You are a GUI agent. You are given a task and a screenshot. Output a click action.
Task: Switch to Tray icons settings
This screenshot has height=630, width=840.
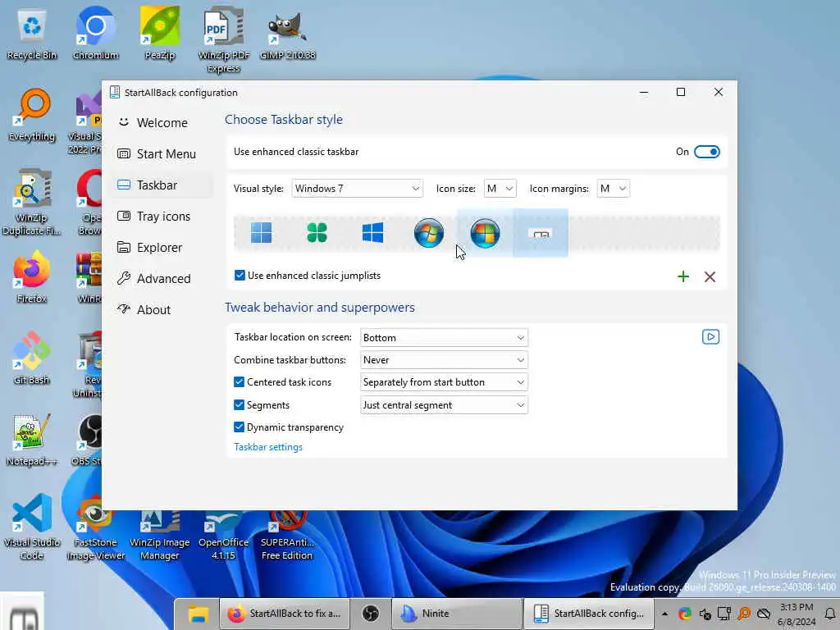(162, 216)
